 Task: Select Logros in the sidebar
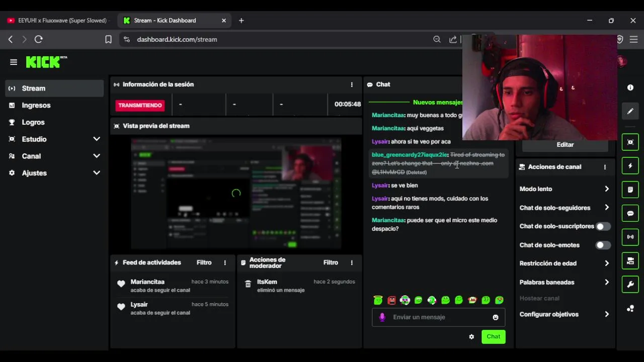pos(54,122)
